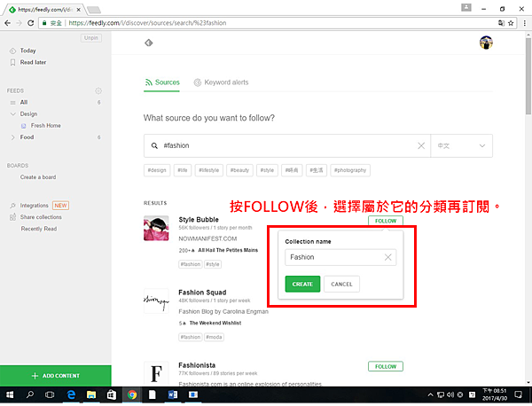Click CREATE to make collection
This screenshot has width=532, height=406.
pyautogui.click(x=302, y=285)
